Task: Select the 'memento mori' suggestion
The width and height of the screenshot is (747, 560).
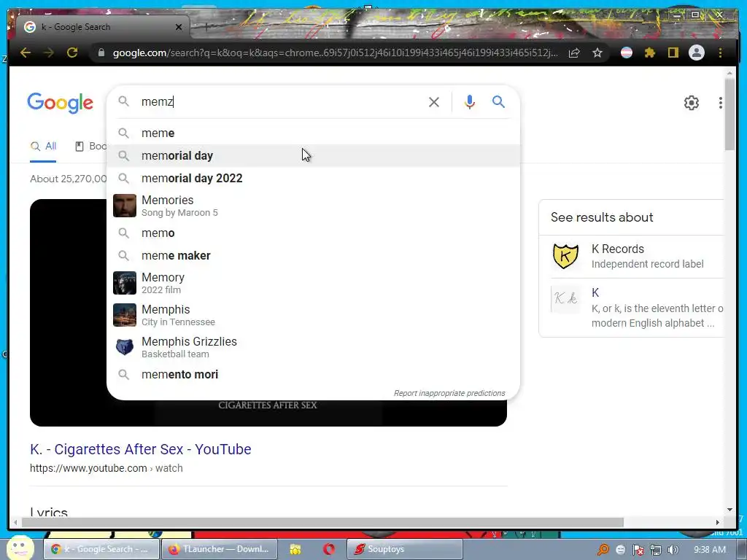Action: point(314,374)
